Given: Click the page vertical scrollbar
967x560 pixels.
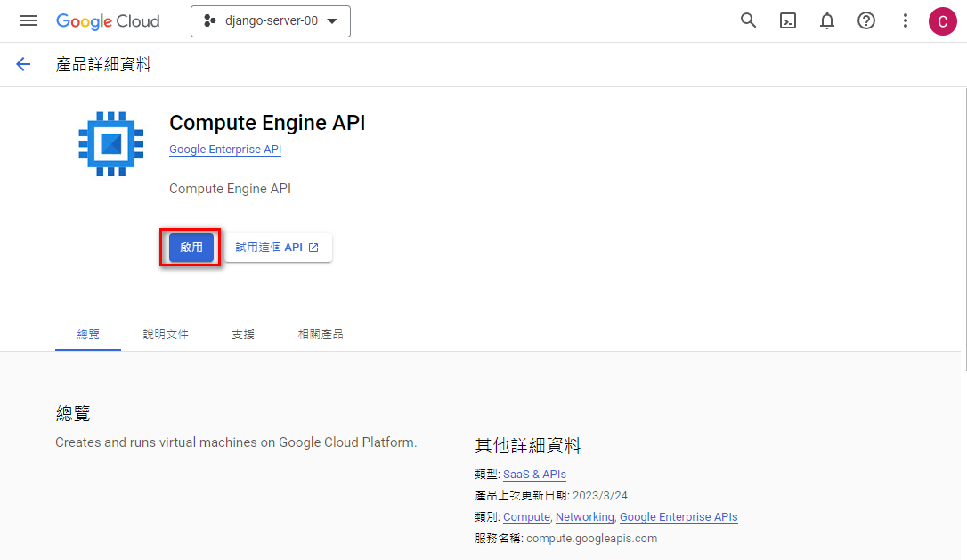Looking at the screenshot, I should coord(964,230).
